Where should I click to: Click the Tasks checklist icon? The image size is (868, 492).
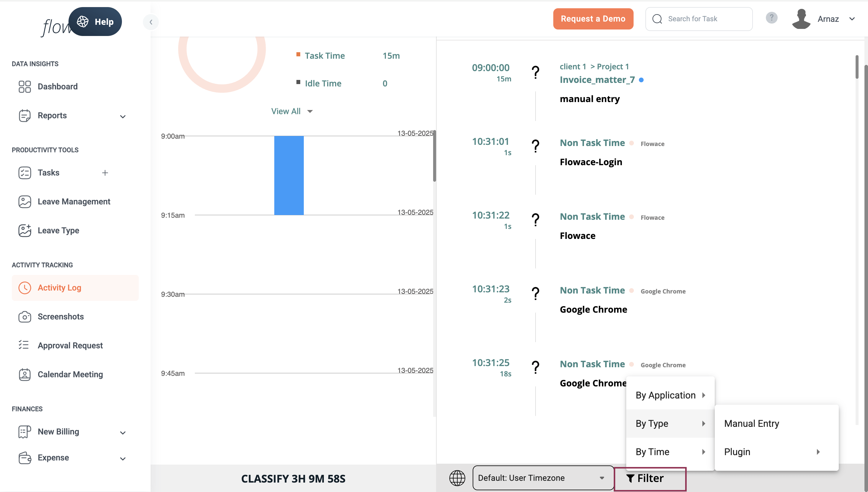coord(25,173)
